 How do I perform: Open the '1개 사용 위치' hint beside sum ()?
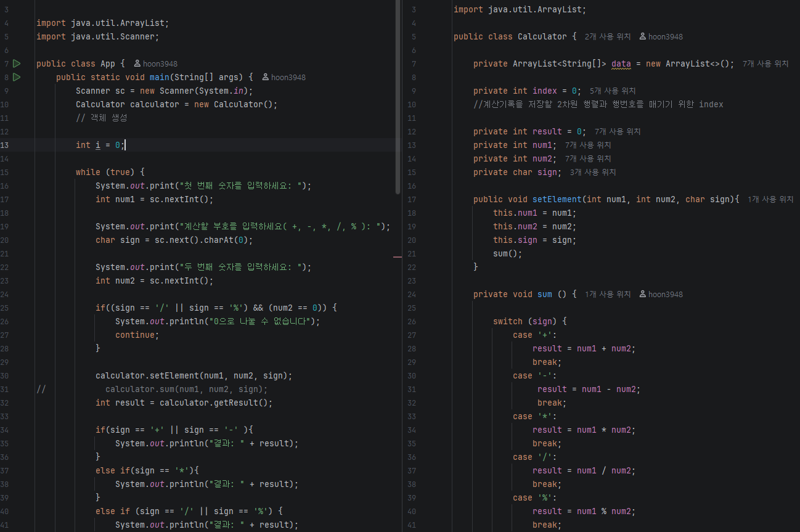608,295
